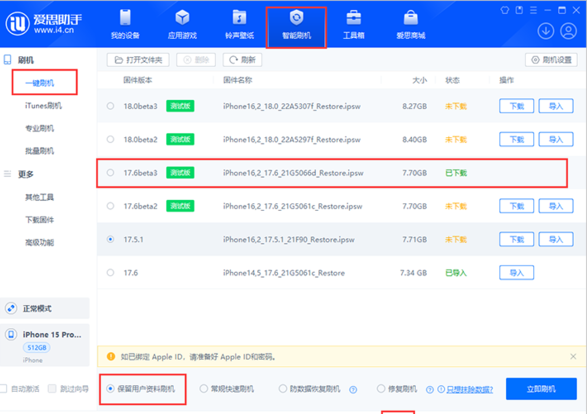Click the question mark icon after 防数据恢复刷机
The image size is (587, 414).
[353, 390]
